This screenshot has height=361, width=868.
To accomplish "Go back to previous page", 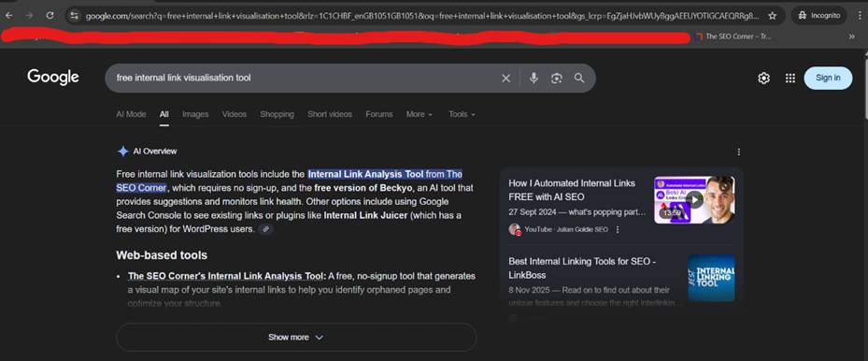I will (x=8, y=16).
